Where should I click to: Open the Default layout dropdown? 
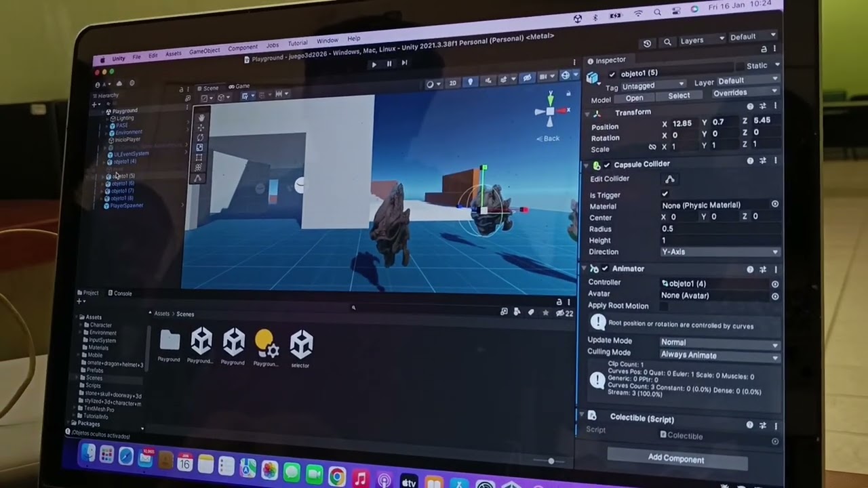coord(753,37)
